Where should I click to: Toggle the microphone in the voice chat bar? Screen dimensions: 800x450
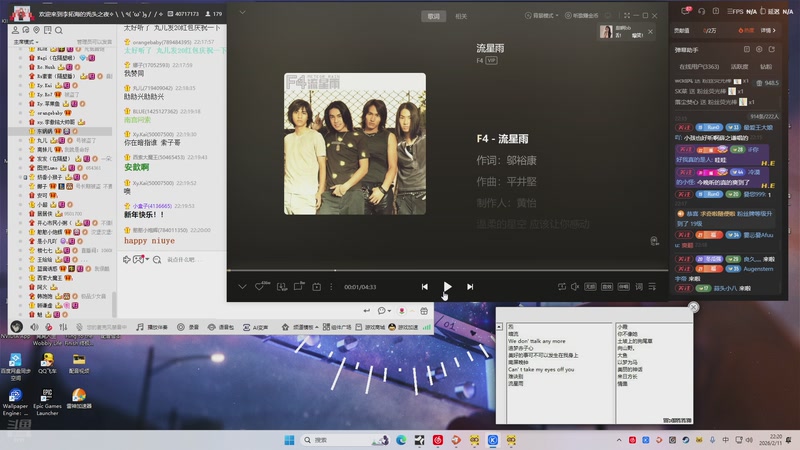pos(48,327)
